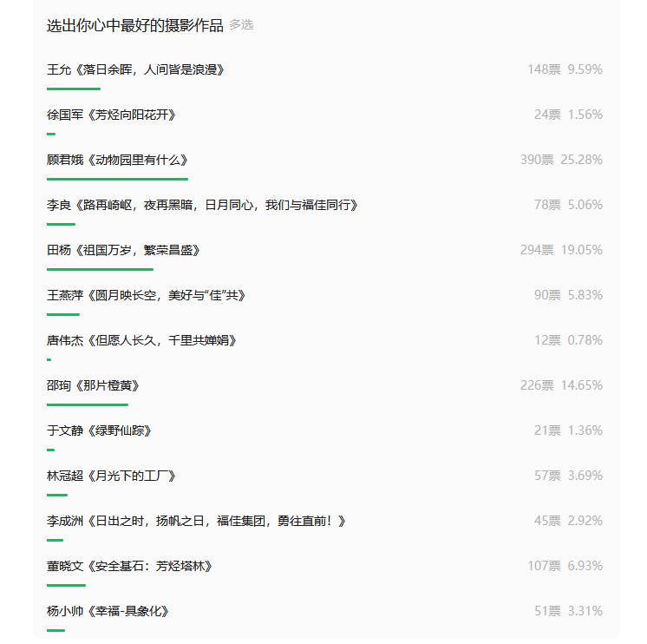Screen dimensions: 647x644
Task: Choose 董晓文《安全基石：芳烃塔林》
Action: [x=130, y=566]
